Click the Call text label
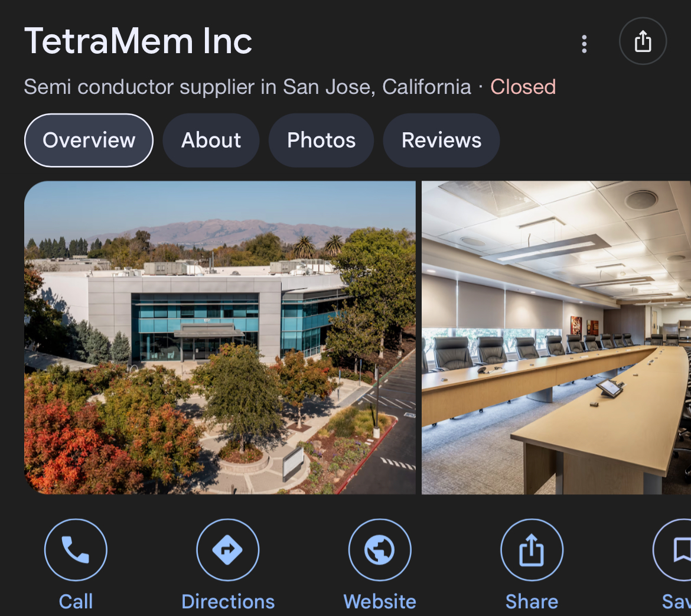This screenshot has height=616, width=691. click(x=76, y=601)
